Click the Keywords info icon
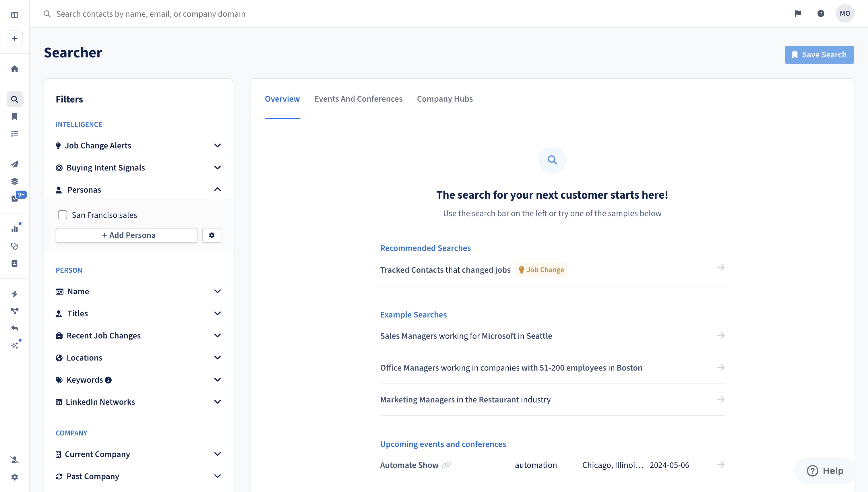868x492 pixels. coord(108,380)
